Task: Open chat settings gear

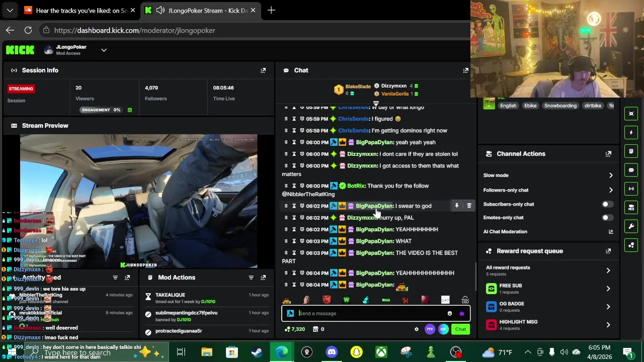Action: 416,329
